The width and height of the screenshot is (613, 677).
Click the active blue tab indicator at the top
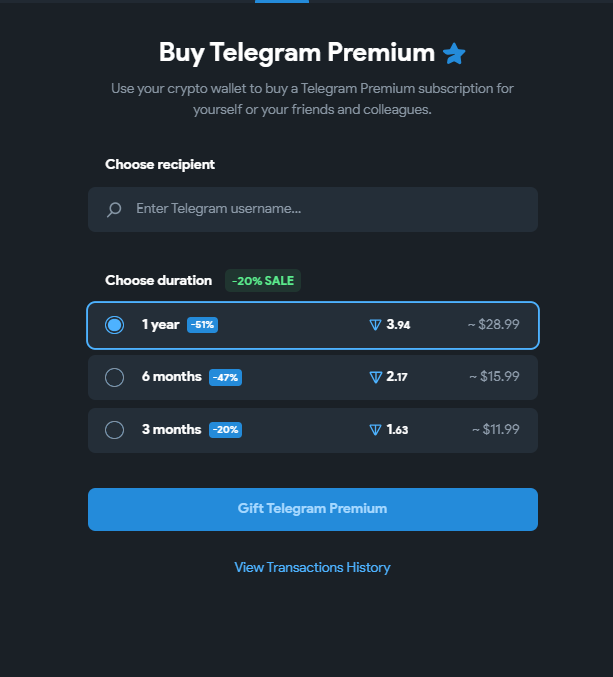(282, 1)
